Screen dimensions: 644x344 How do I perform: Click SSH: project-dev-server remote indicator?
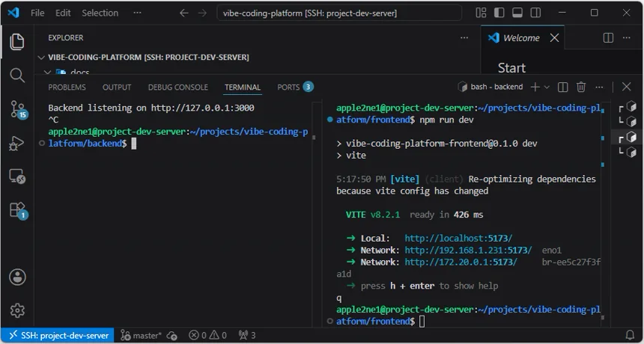tap(58, 335)
